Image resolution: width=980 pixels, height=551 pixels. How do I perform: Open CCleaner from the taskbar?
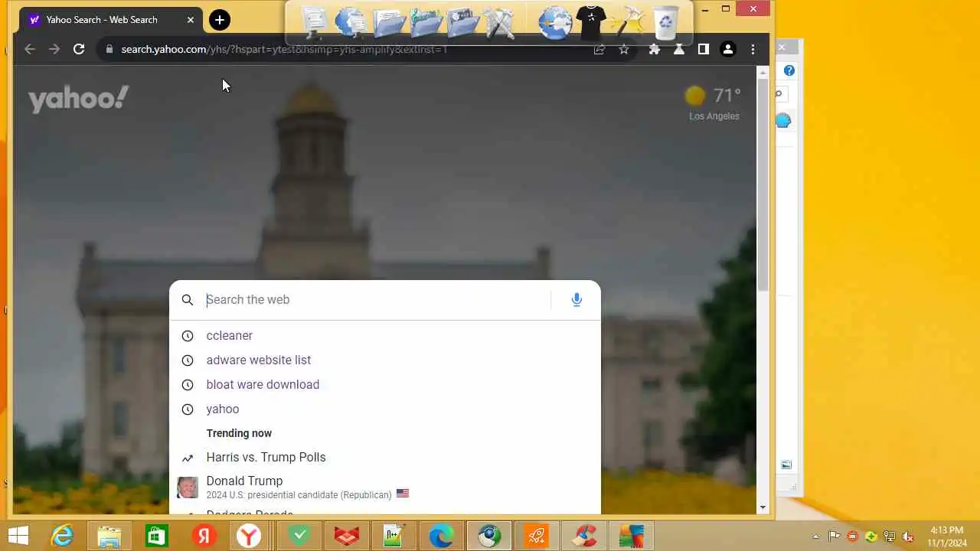(x=584, y=536)
